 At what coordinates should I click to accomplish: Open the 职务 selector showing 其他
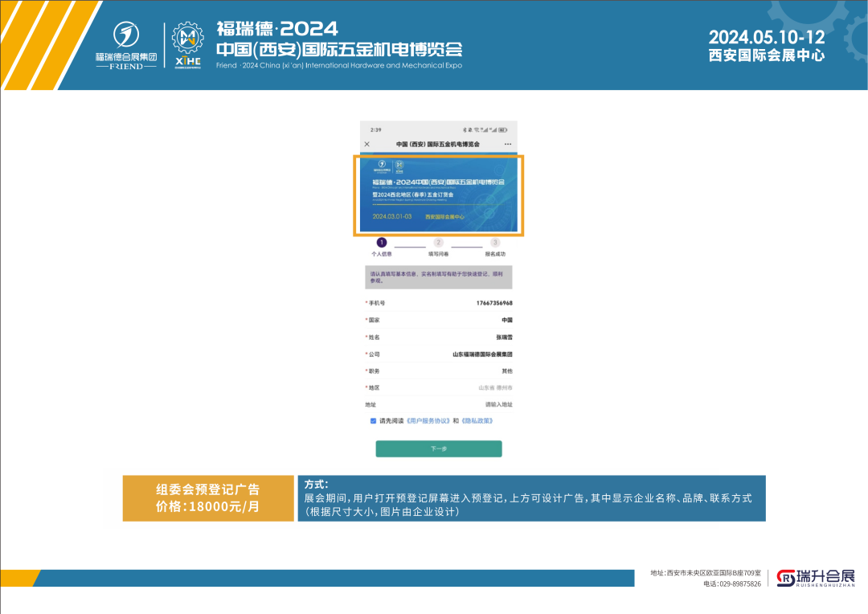[439, 371]
